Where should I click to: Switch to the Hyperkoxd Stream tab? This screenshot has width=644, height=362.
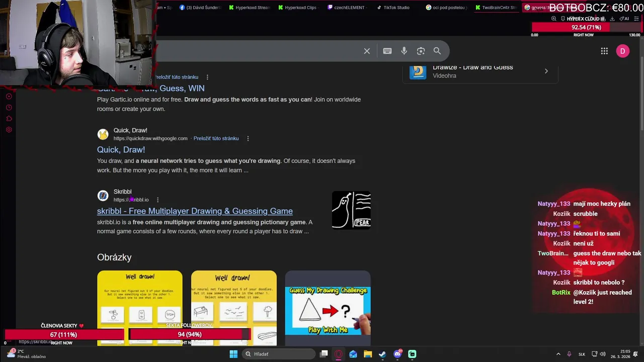(250, 8)
